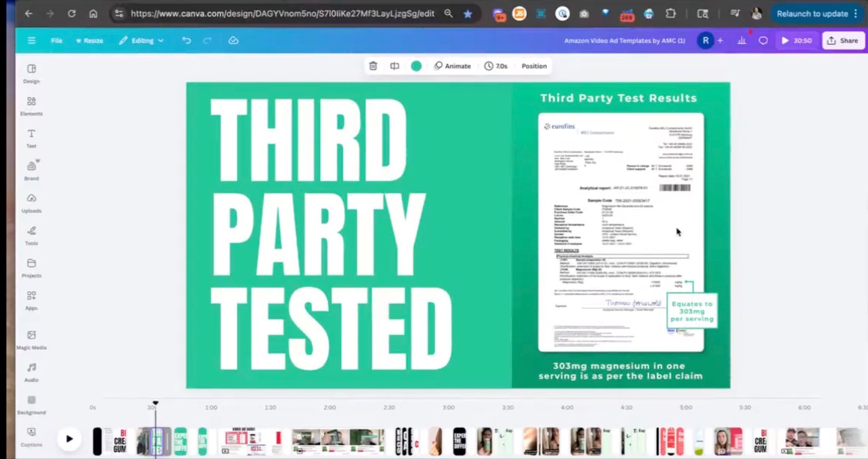
Task: Open the analytics bar chart icon
Action: click(742, 40)
